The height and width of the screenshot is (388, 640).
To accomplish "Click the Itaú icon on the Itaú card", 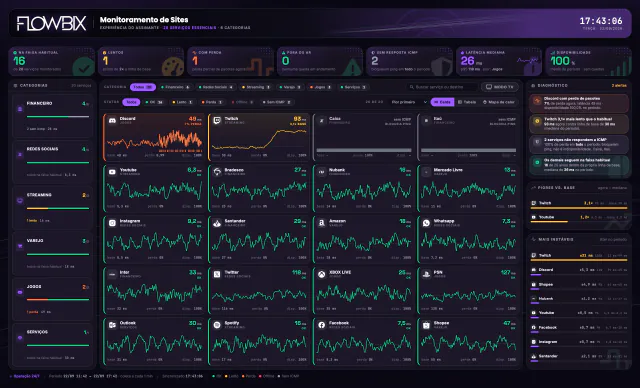I will click(x=427, y=121).
